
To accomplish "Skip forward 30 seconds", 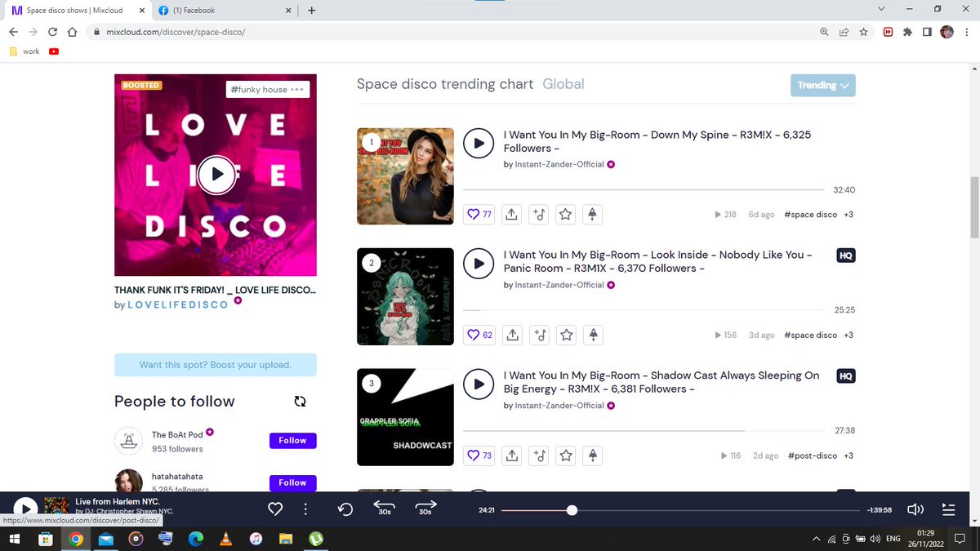I will 425,509.
